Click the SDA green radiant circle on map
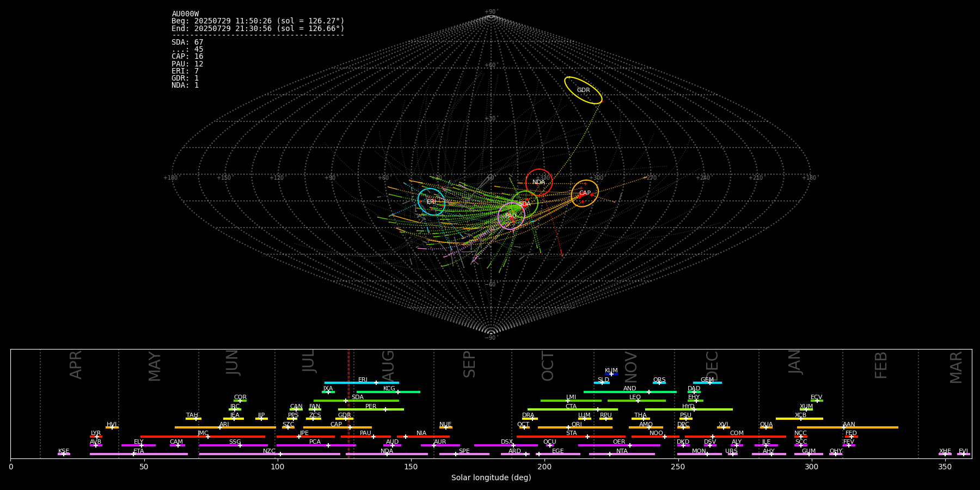 [525, 204]
